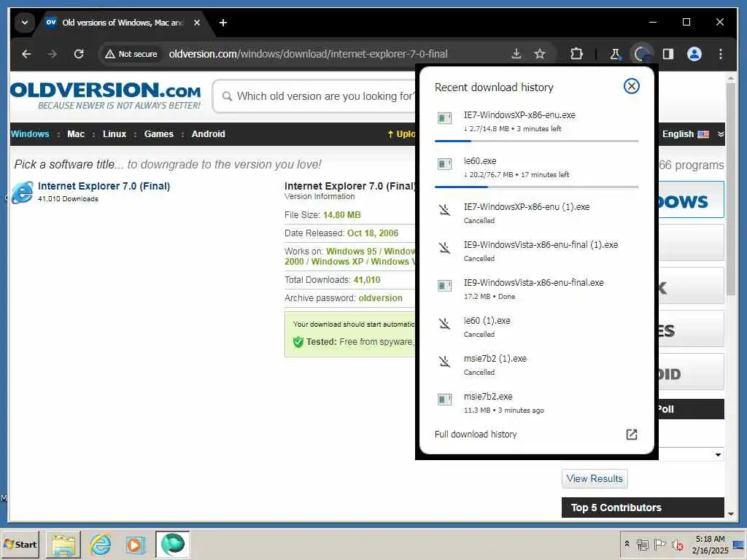Select the Old versions of Windows tab
Viewport: 747px width, 560px height.
pos(122,23)
